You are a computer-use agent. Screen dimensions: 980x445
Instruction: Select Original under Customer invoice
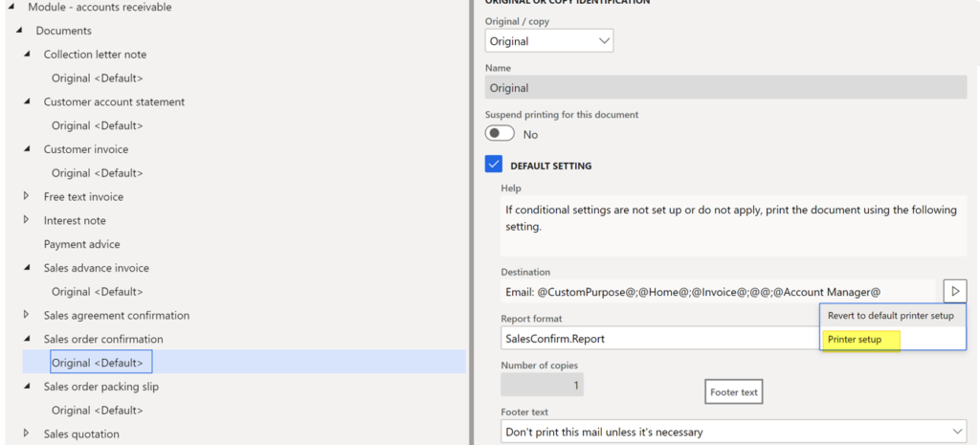click(97, 173)
